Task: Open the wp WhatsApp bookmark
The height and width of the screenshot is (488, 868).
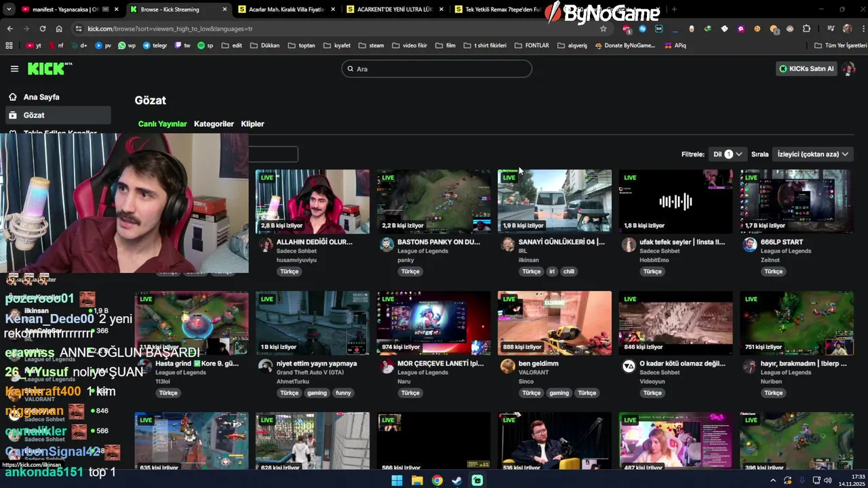Action: coord(126,45)
